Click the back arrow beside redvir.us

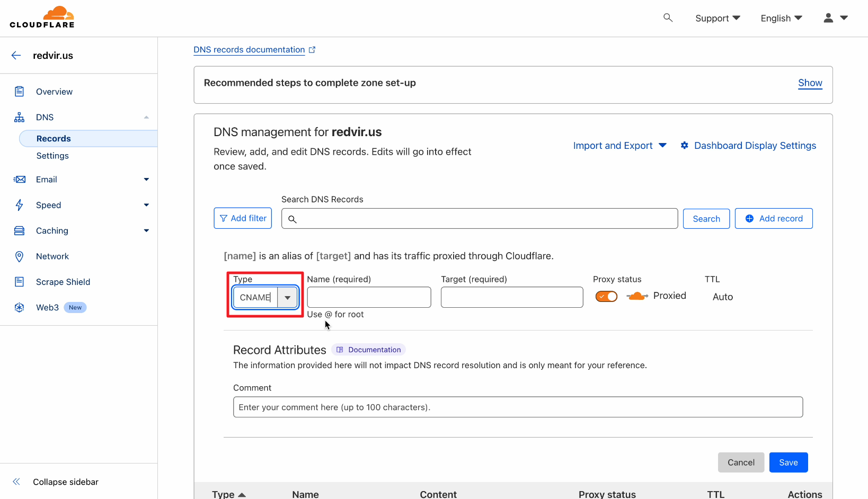[16, 56]
